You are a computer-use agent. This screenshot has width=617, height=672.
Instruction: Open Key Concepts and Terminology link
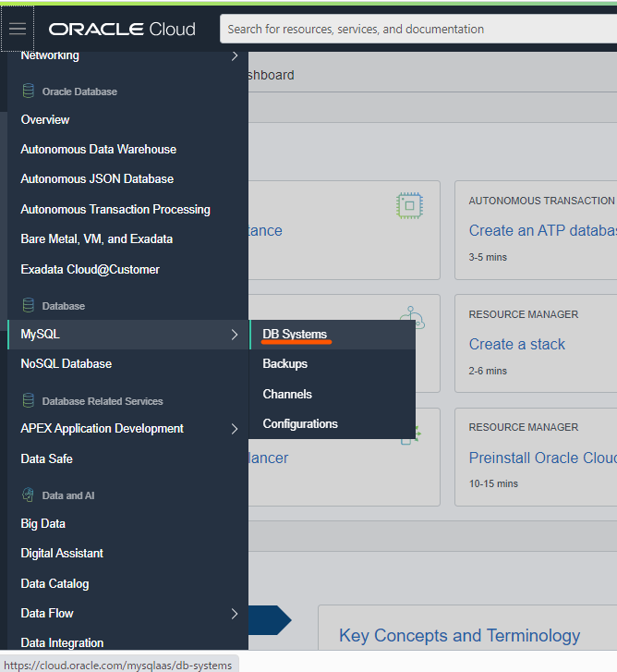(x=459, y=636)
